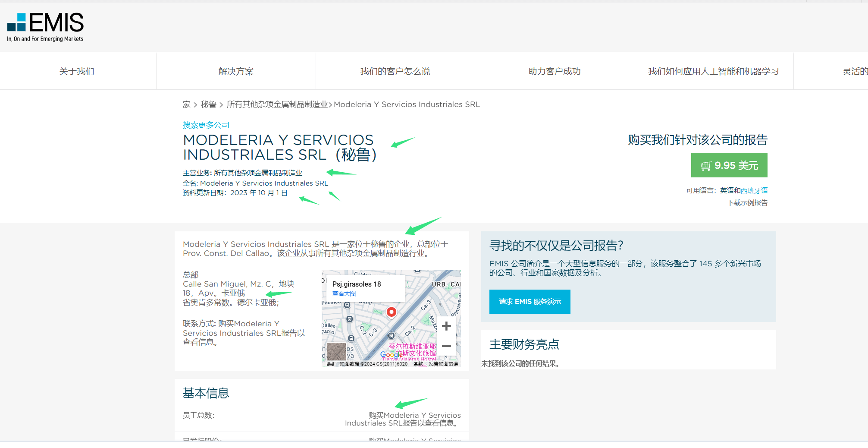Click 报告地图错误 on the map
Viewport: 868px width, 448px height.
pyautogui.click(x=443, y=364)
